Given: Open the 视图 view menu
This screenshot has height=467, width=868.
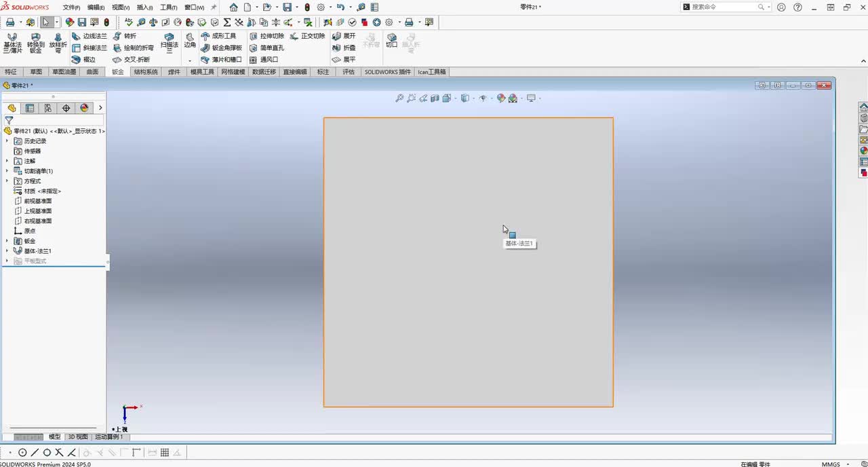Looking at the screenshot, I should pyautogui.click(x=121, y=7).
